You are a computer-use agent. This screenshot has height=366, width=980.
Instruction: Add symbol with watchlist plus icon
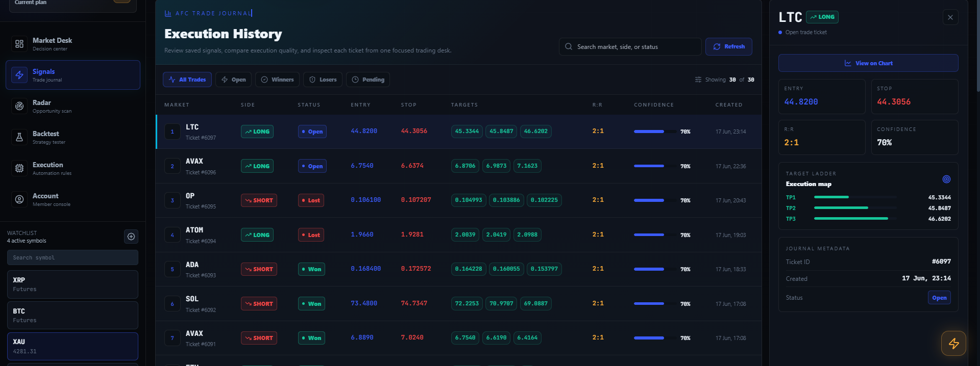point(131,237)
